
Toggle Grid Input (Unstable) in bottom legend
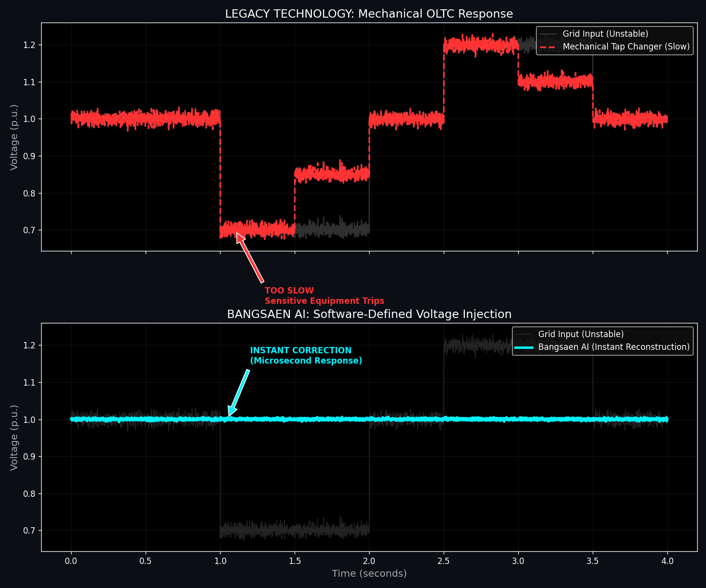click(x=580, y=334)
